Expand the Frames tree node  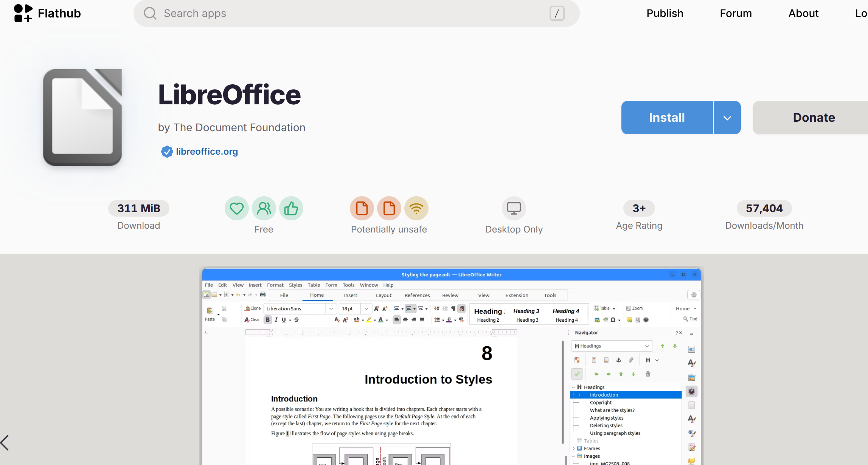click(x=574, y=449)
